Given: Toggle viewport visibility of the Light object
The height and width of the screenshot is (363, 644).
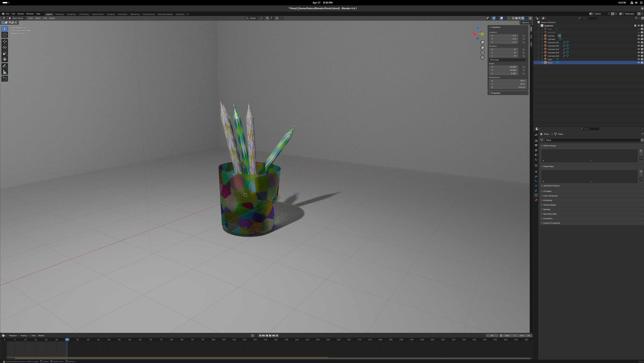Looking at the screenshot, I should click(638, 59).
